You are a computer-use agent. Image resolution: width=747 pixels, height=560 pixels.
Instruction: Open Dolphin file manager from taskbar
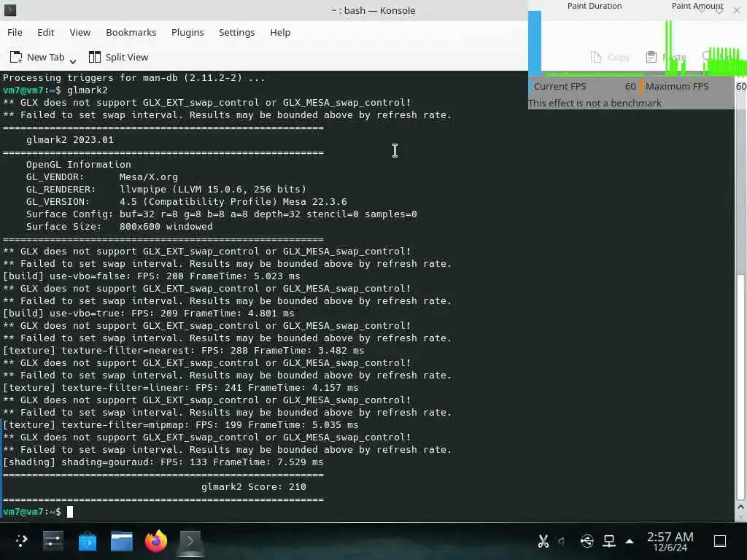click(x=122, y=541)
